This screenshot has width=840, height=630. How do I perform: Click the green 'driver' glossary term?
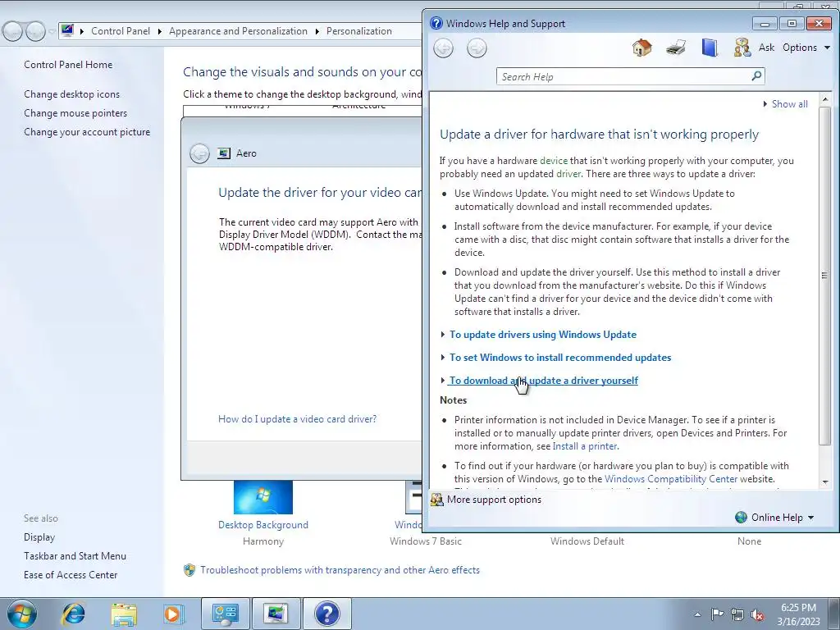(x=568, y=174)
